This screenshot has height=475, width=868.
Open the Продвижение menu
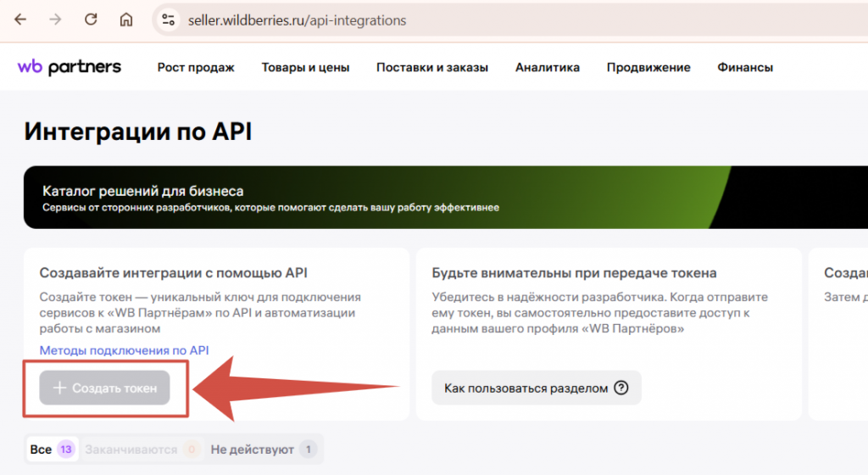pyautogui.click(x=648, y=68)
